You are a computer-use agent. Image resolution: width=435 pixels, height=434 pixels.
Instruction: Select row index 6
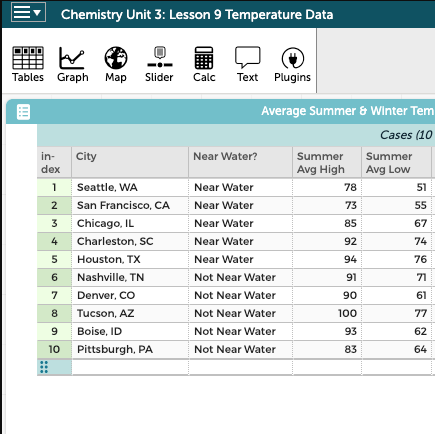coord(54,277)
